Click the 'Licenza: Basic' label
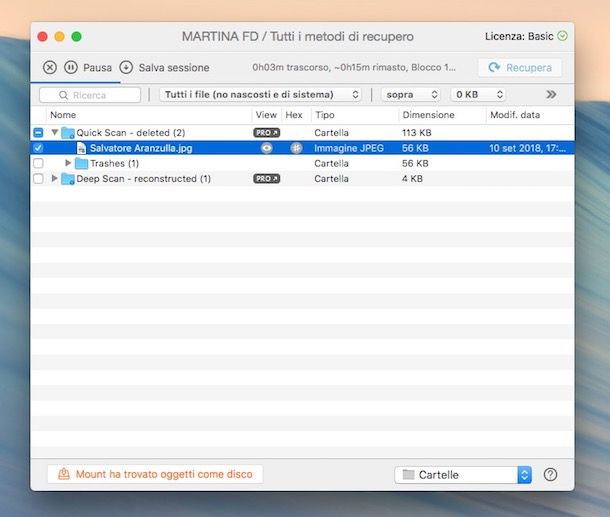 click(x=519, y=36)
